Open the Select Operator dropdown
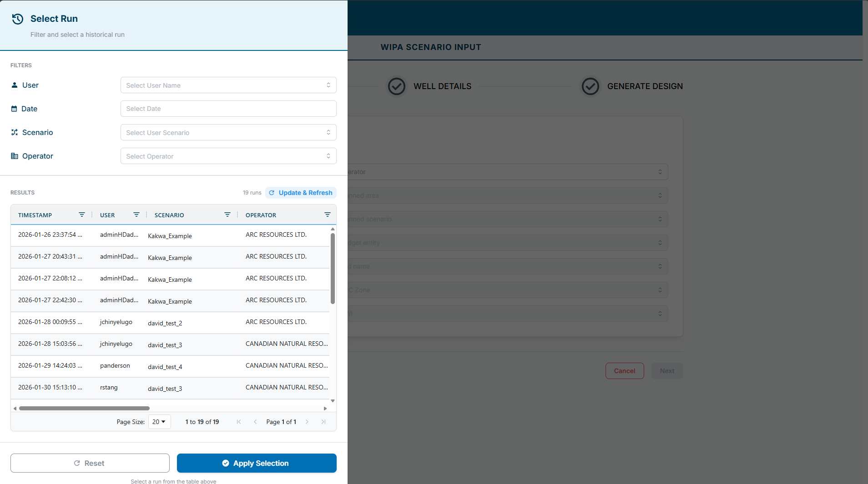Viewport: 868px width, 484px height. [x=228, y=156]
